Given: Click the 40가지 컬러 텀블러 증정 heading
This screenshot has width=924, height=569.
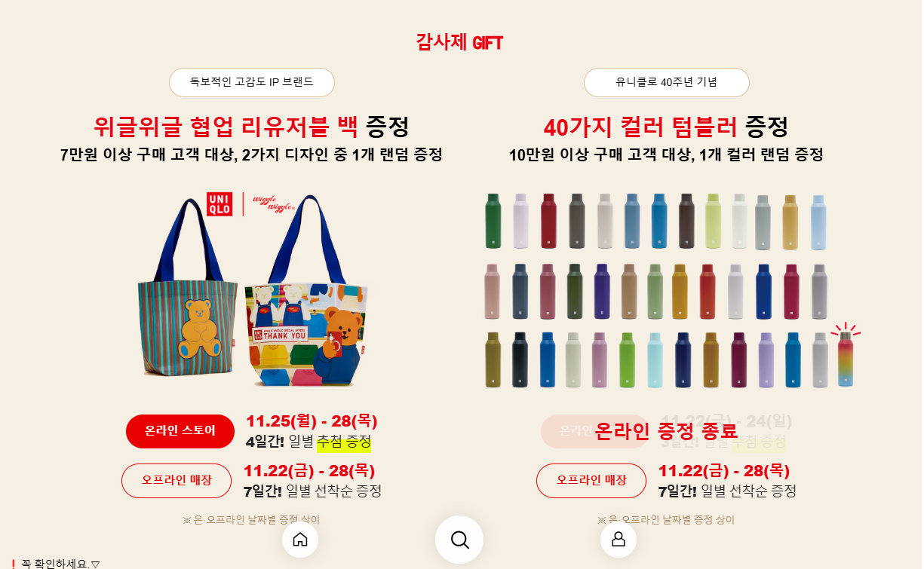Looking at the screenshot, I should [x=666, y=126].
